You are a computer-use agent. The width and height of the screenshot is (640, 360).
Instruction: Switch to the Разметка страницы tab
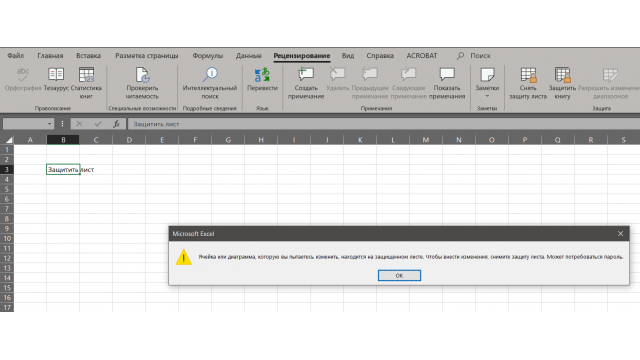click(147, 56)
